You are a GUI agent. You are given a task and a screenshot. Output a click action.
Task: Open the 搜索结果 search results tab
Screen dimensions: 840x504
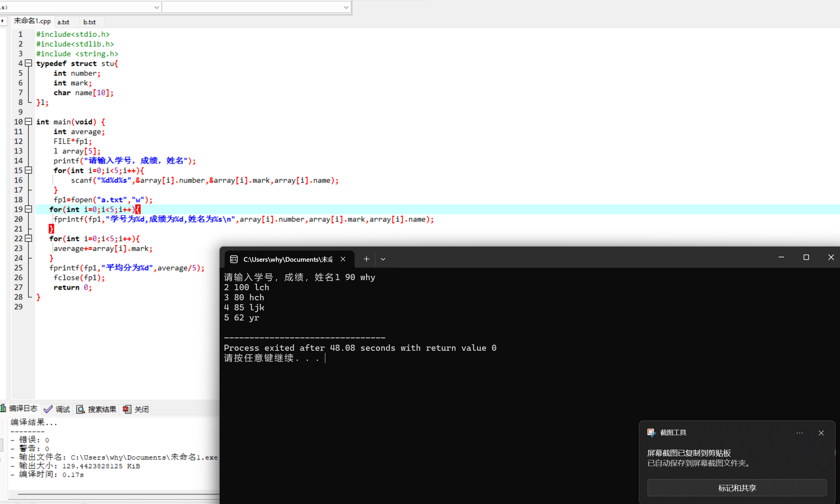97,409
